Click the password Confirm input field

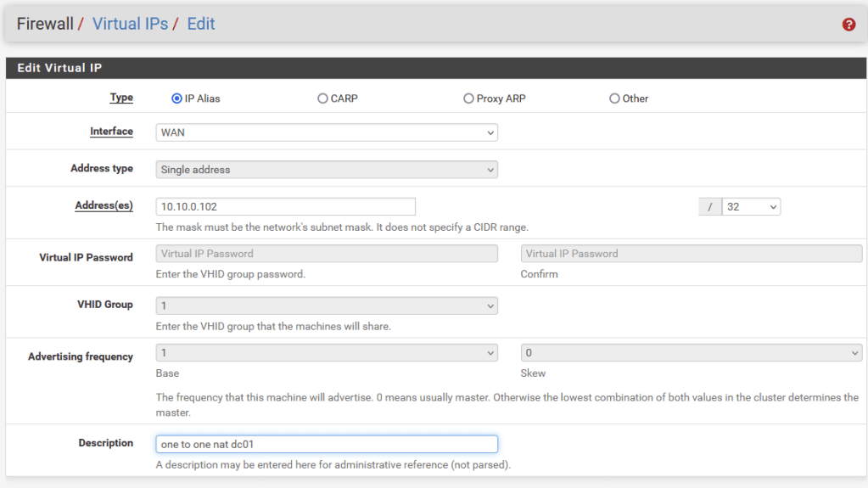[691, 253]
